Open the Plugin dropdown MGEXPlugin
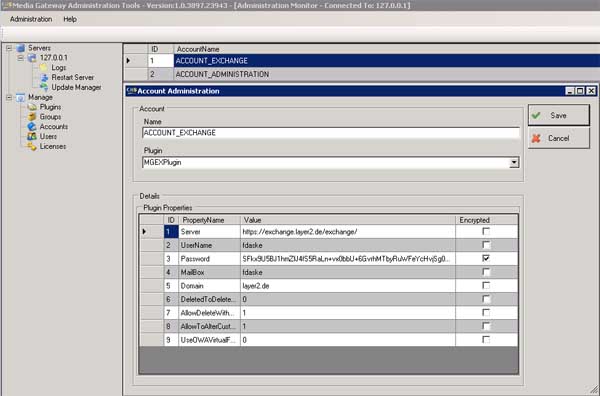Screen dimensions: 600x396 tap(514, 163)
